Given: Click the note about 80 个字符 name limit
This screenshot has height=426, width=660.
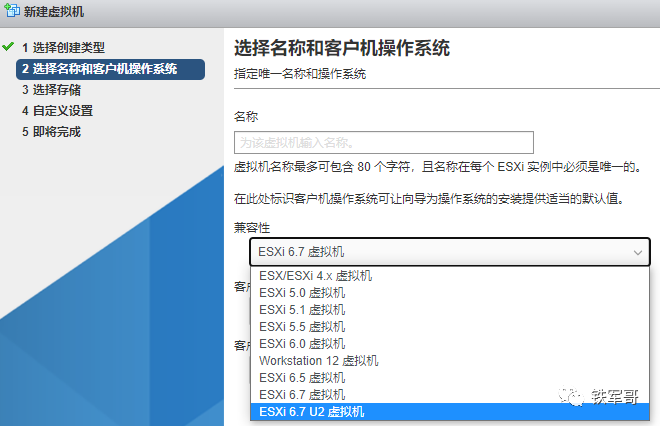Looking at the screenshot, I should (x=438, y=167).
